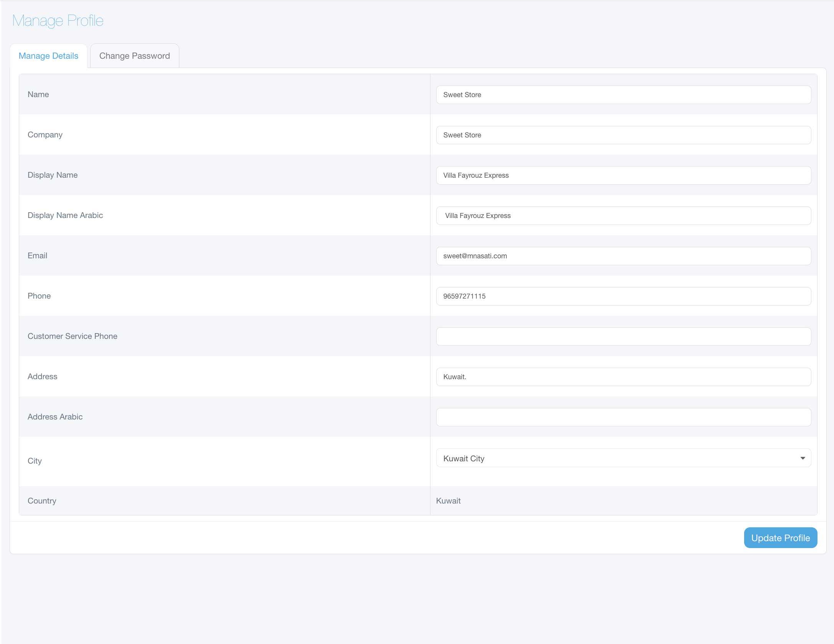
Task: Click into the Company text field
Action: point(623,135)
